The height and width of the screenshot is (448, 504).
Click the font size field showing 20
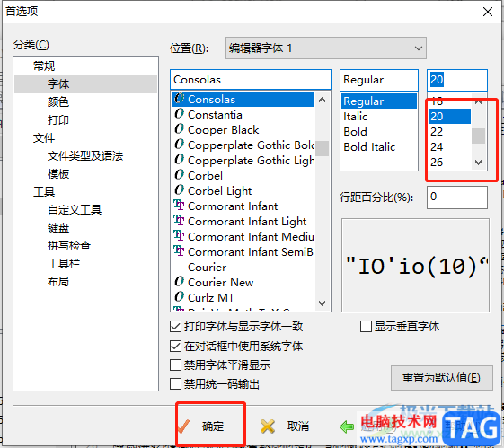[x=457, y=80]
